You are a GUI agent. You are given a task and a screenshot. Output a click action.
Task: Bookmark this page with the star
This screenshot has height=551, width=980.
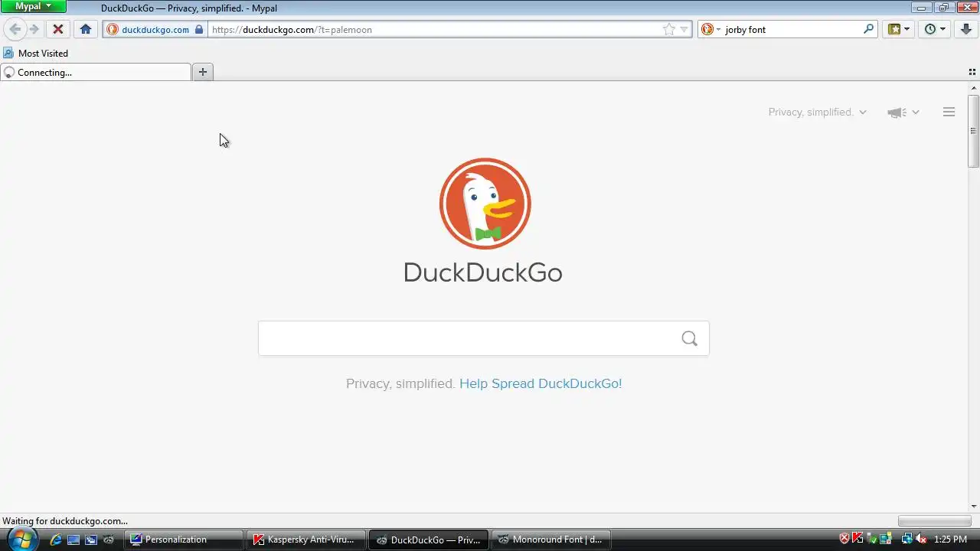669,29
